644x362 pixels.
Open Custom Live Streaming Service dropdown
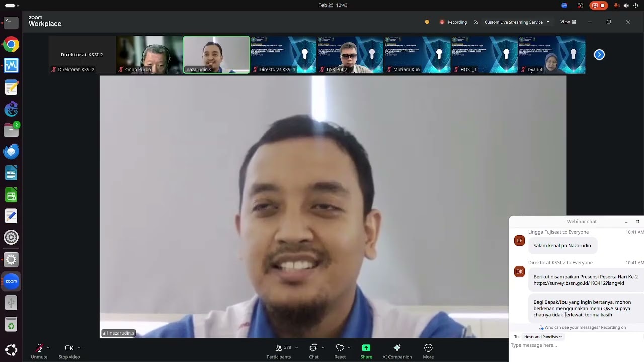tap(517, 22)
